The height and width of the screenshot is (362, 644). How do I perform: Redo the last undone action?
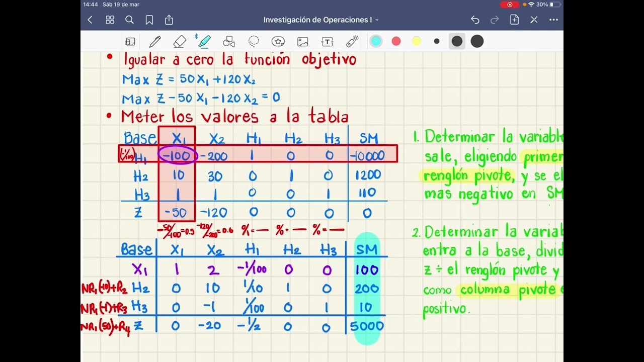pyautogui.click(x=495, y=20)
